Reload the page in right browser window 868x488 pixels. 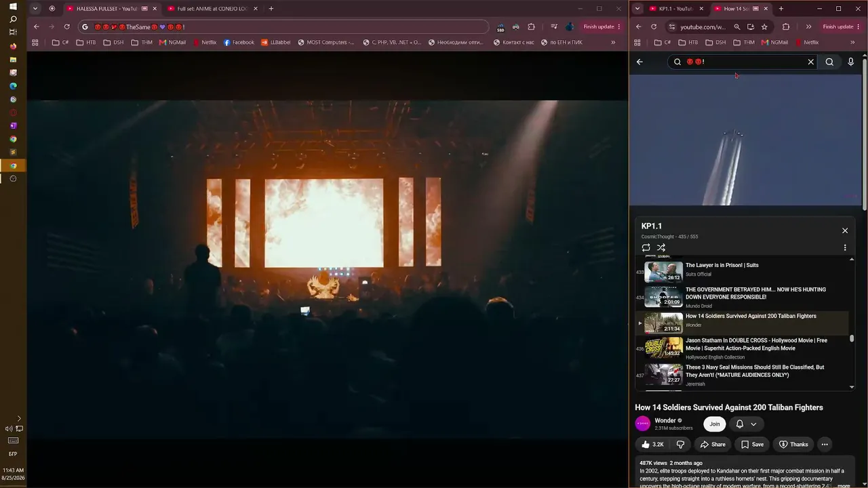click(654, 27)
